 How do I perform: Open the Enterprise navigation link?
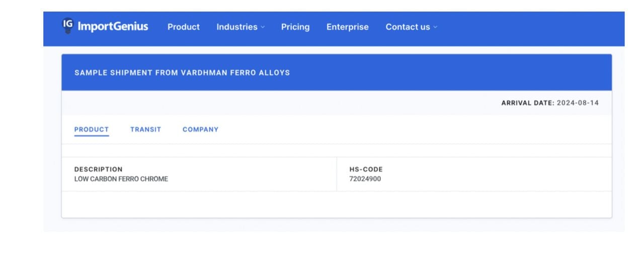pyautogui.click(x=347, y=27)
